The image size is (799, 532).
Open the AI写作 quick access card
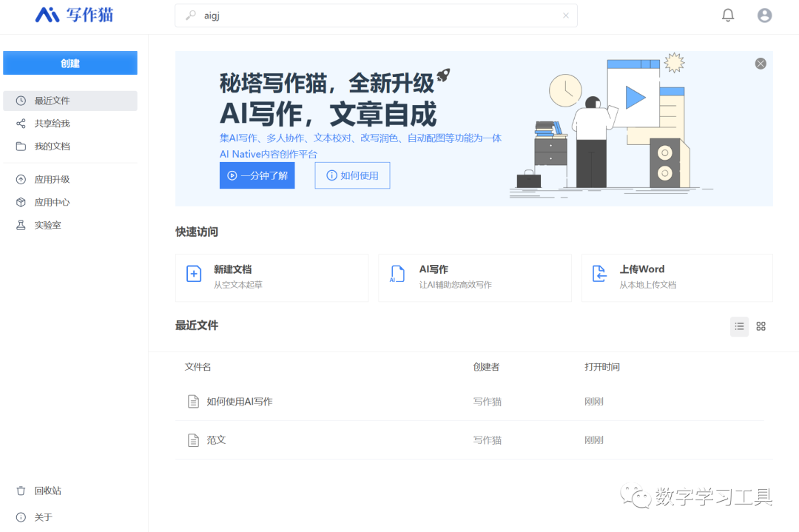coord(474,277)
